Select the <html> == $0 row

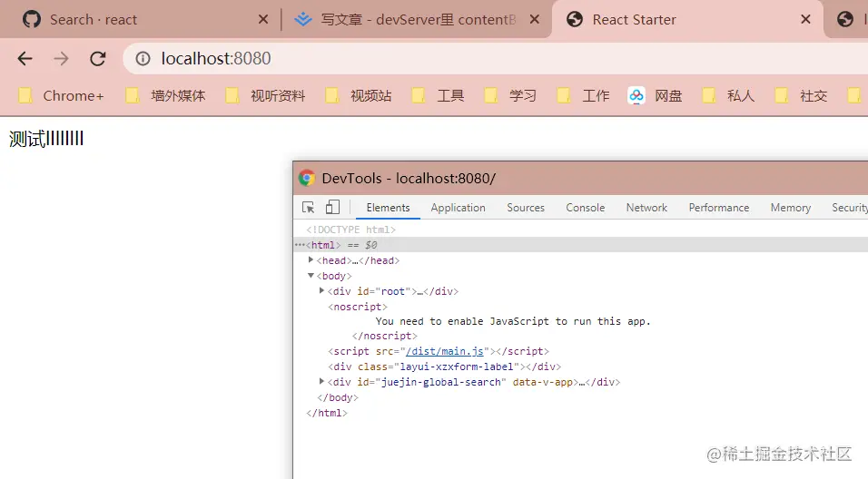581,244
